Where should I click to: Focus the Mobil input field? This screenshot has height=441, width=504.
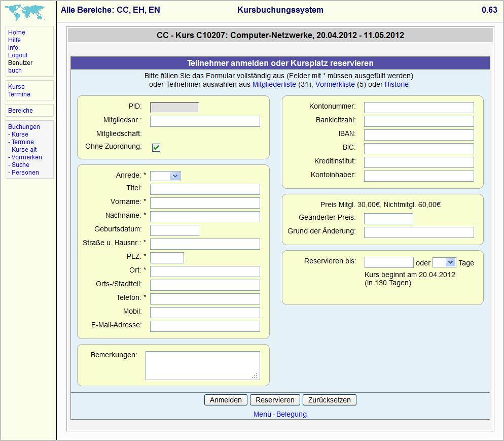(205, 312)
